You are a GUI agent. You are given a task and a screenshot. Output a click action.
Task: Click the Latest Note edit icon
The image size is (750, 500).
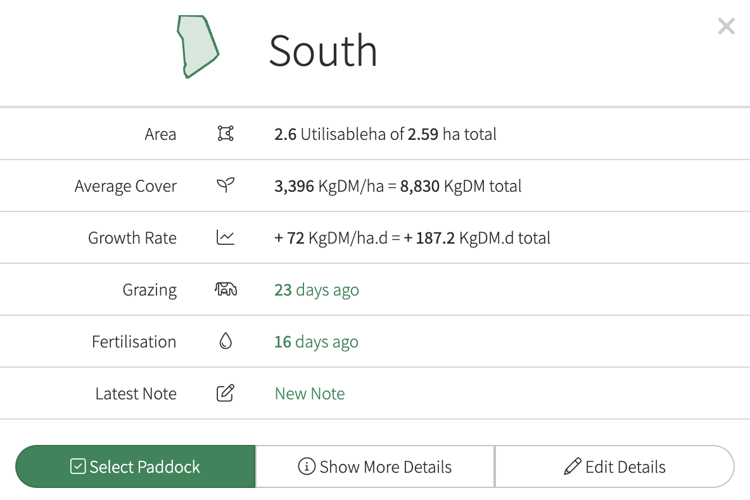pyautogui.click(x=225, y=393)
